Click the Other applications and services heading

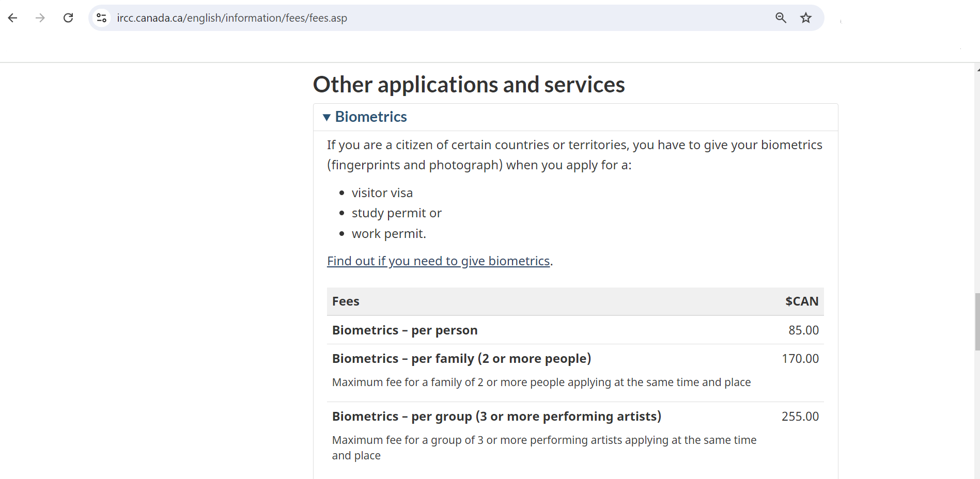tap(469, 84)
